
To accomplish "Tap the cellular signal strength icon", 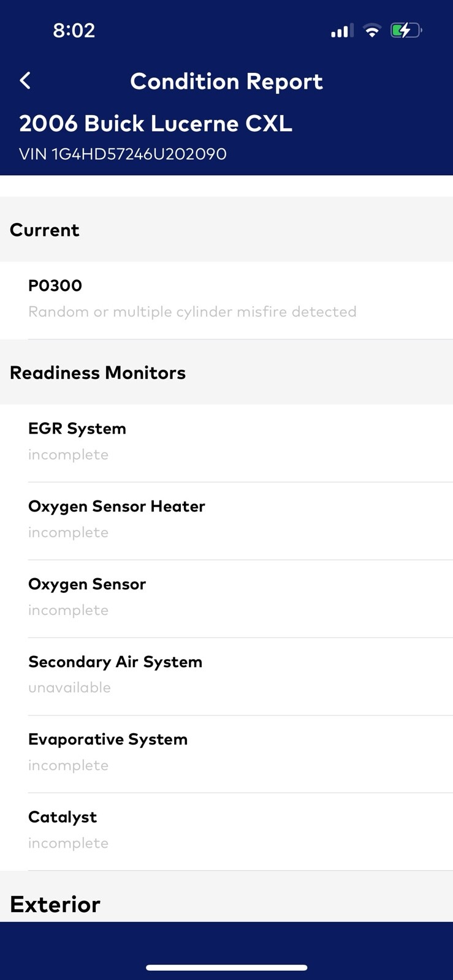I will coord(341,31).
